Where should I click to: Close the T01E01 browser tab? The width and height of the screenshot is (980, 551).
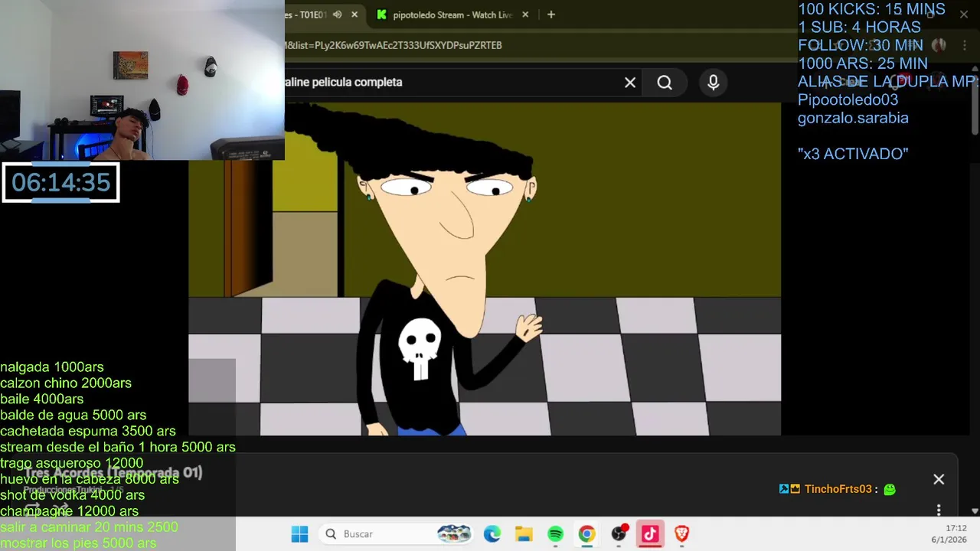coord(354,15)
